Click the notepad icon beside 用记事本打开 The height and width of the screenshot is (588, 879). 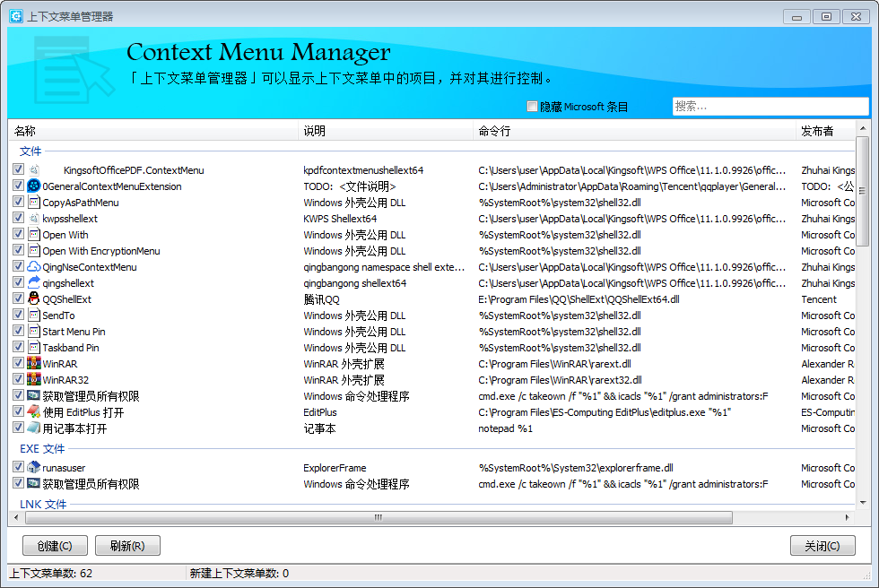[x=34, y=428]
